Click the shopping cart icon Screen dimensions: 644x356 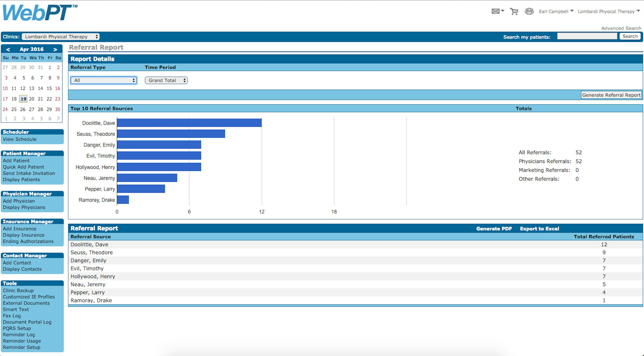click(514, 11)
